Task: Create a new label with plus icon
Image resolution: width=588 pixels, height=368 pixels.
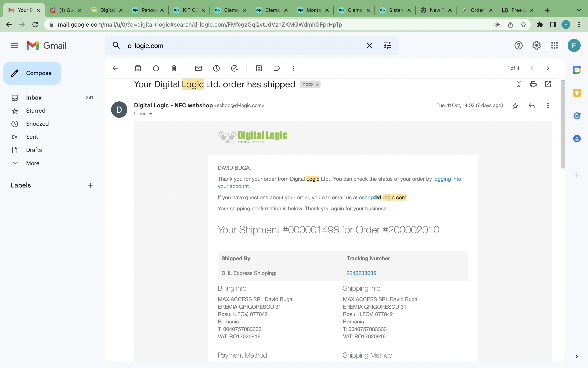Action: [90, 185]
